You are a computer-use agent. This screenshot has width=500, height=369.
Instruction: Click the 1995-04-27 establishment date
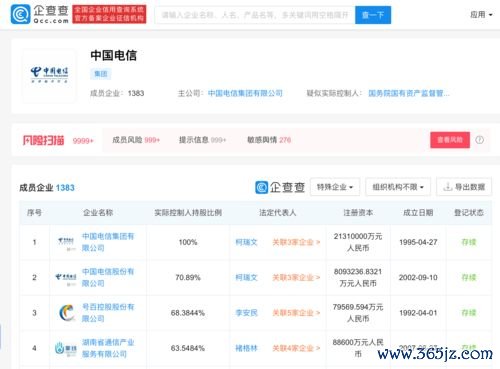[418, 242]
